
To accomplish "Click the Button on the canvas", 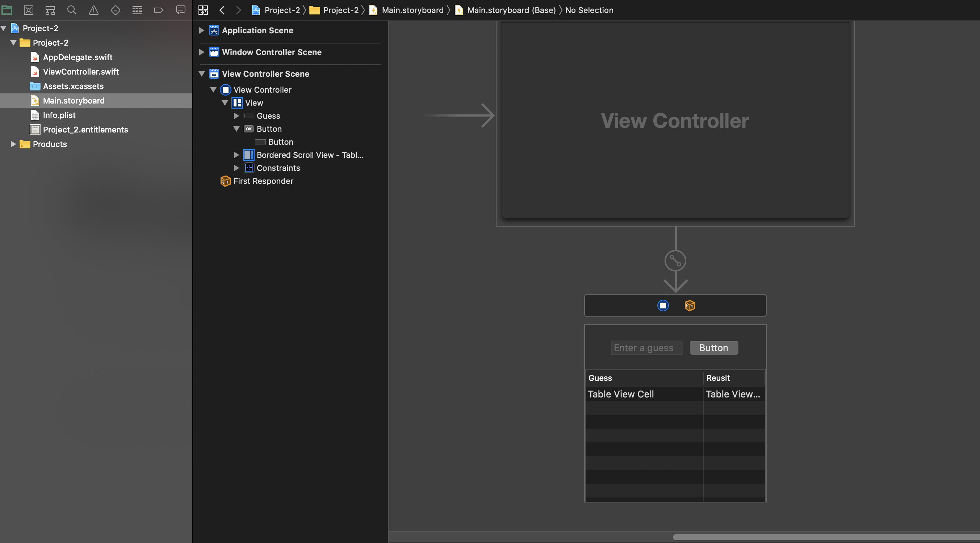I will [x=713, y=348].
